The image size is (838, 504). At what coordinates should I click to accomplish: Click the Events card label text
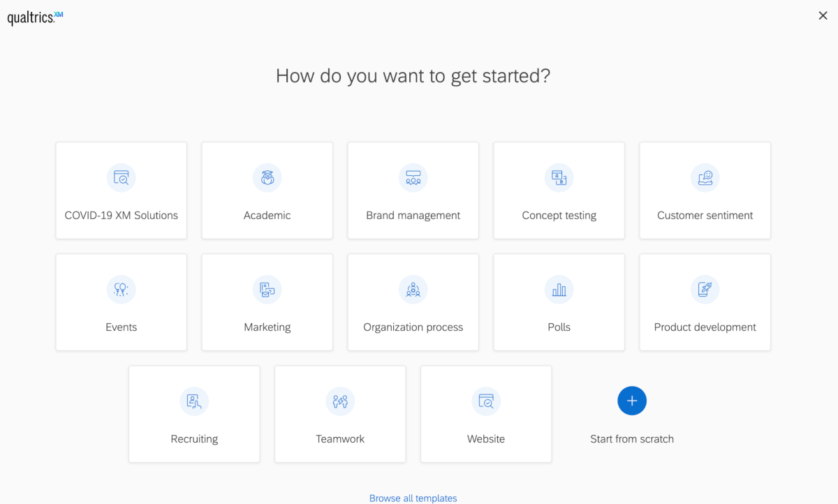point(122,327)
